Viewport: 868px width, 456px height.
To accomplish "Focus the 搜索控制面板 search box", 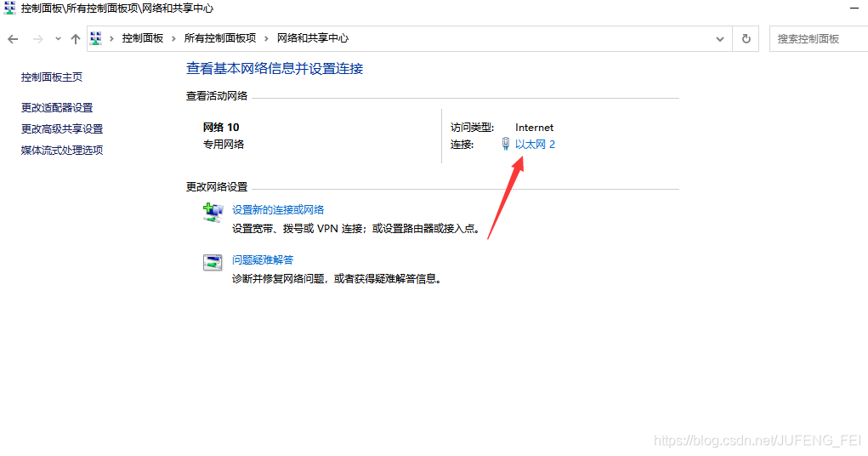I will [818, 39].
